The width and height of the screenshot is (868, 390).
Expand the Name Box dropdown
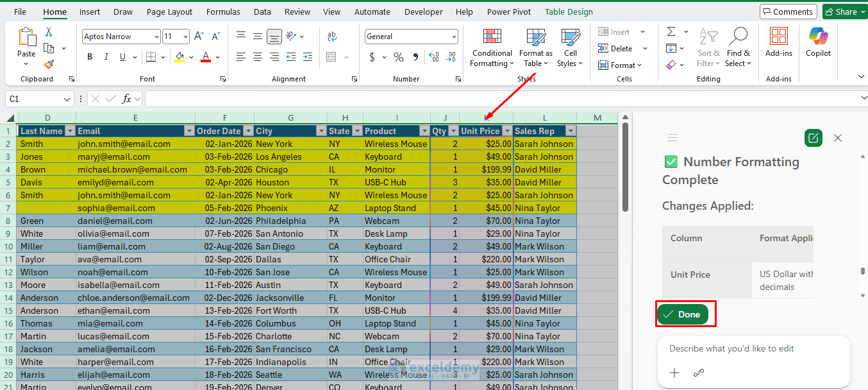click(x=67, y=99)
